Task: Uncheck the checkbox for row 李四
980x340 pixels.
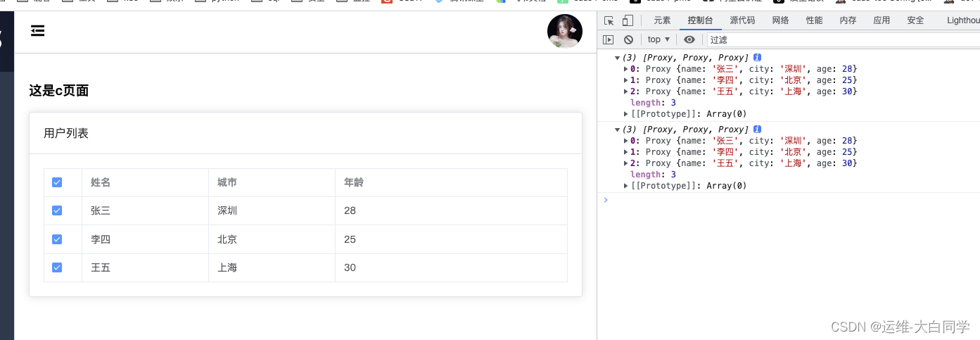Action: 57,239
